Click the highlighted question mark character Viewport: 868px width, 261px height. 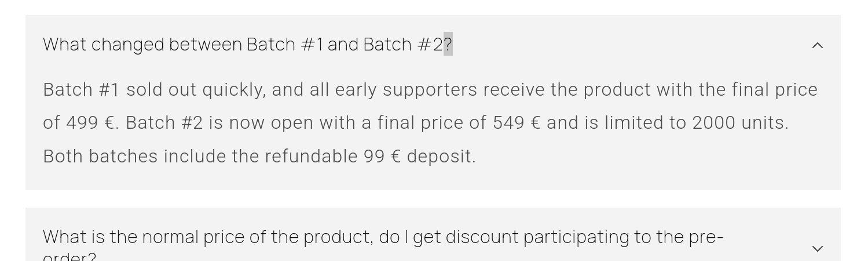tap(448, 44)
